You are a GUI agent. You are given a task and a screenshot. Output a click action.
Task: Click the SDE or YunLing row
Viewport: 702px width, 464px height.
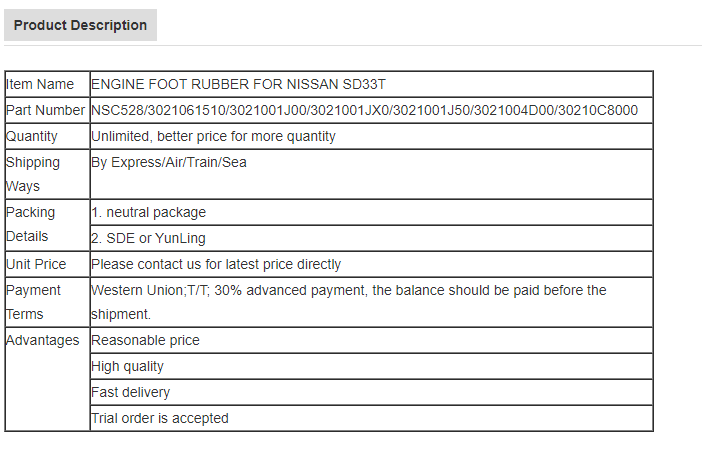click(372, 238)
